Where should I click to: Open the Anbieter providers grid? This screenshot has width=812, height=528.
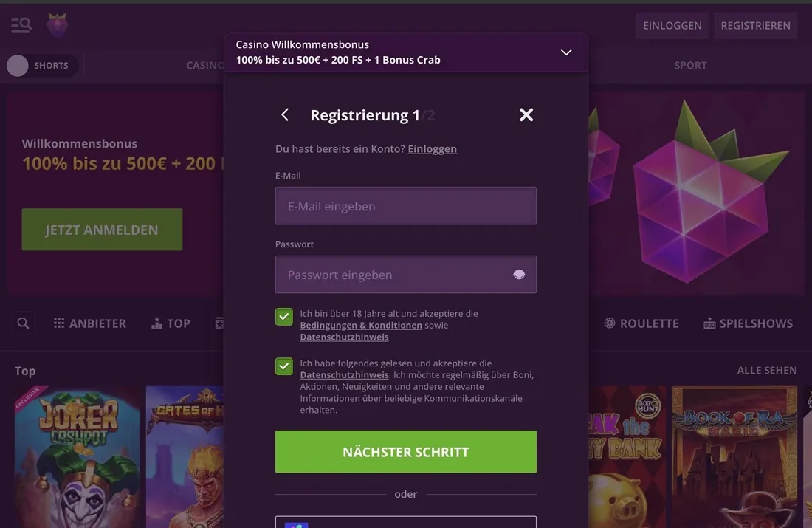pos(90,323)
